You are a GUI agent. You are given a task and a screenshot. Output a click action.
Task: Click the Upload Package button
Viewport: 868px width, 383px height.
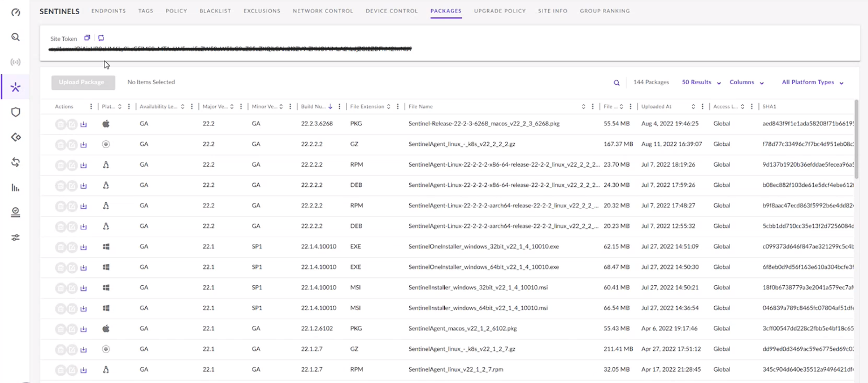pyautogui.click(x=83, y=82)
